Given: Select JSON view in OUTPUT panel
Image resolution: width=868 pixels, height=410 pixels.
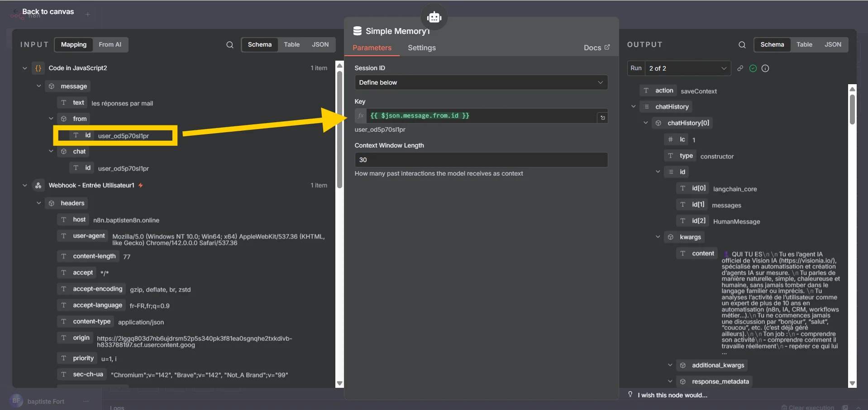Looking at the screenshot, I should pyautogui.click(x=833, y=45).
